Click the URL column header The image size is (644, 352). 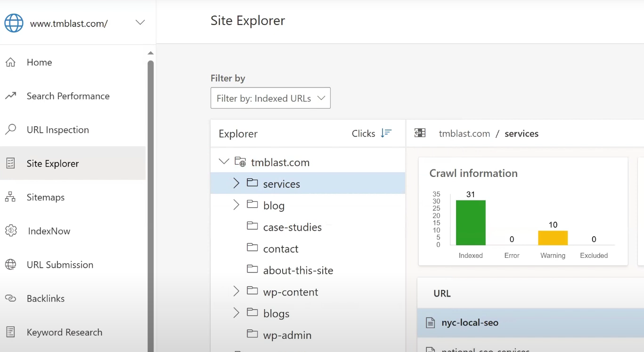(442, 293)
